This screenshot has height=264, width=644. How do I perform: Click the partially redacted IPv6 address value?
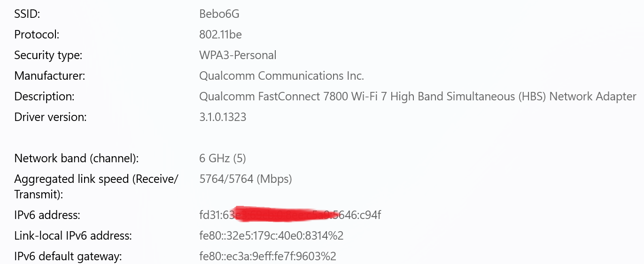point(290,215)
